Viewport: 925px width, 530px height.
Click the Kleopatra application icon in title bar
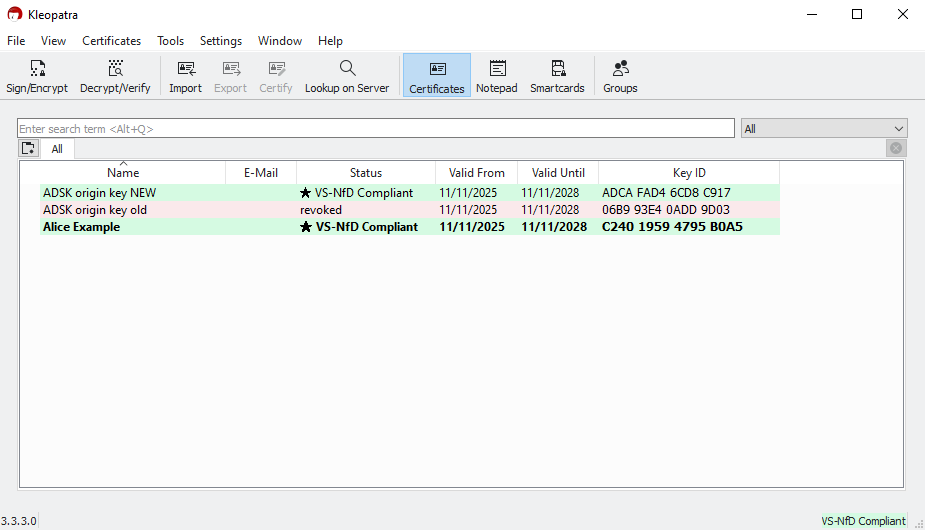(15, 14)
